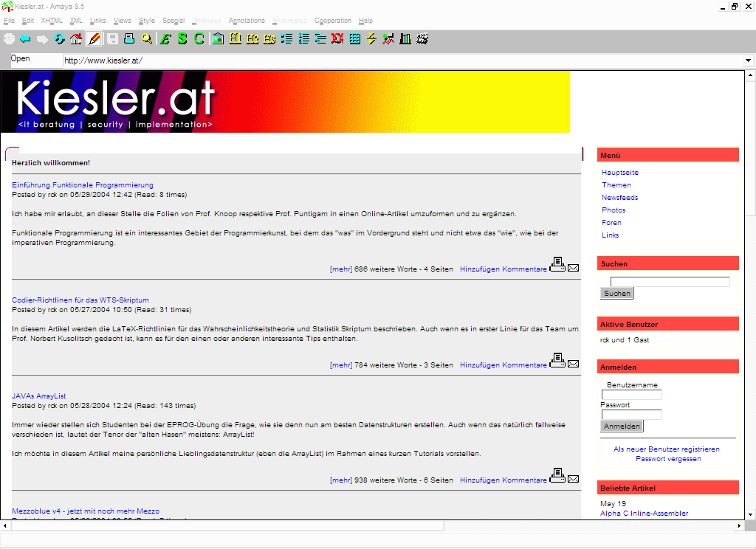Click the Benutzername input field

pos(631,395)
